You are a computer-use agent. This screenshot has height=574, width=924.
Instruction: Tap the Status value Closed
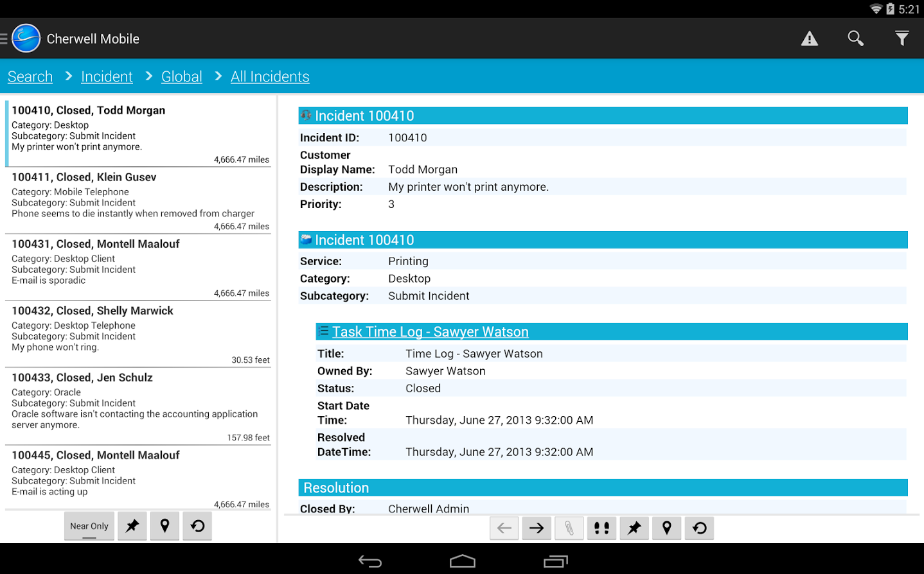tap(423, 388)
